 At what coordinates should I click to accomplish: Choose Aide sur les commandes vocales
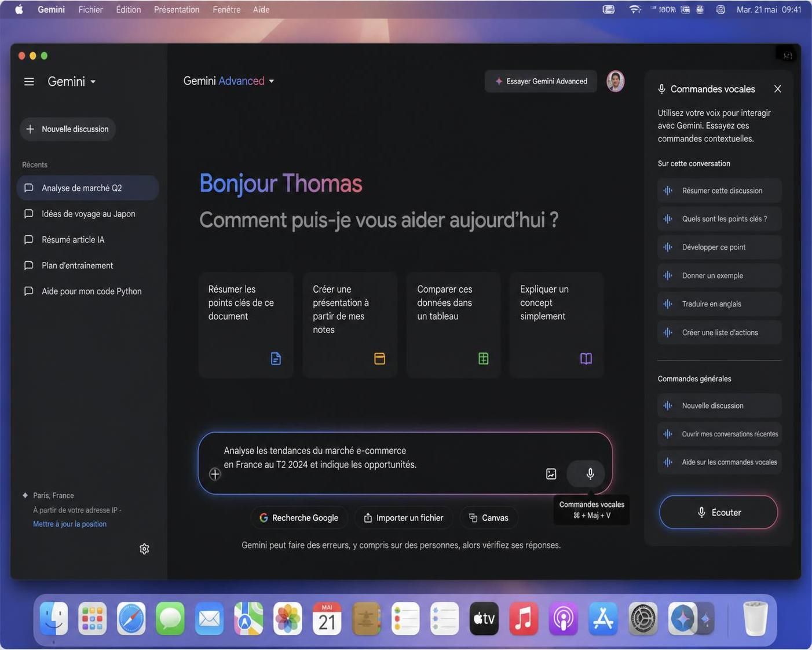pyautogui.click(x=719, y=462)
